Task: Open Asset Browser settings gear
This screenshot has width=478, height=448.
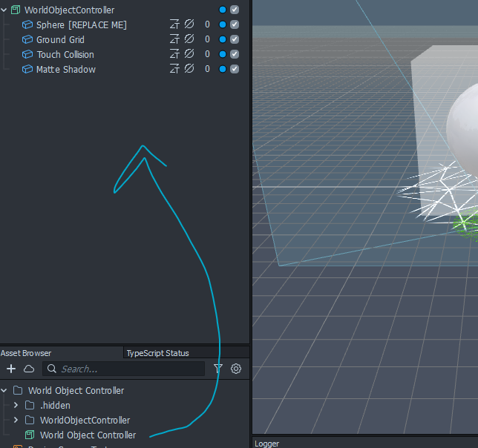Action: point(236,369)
